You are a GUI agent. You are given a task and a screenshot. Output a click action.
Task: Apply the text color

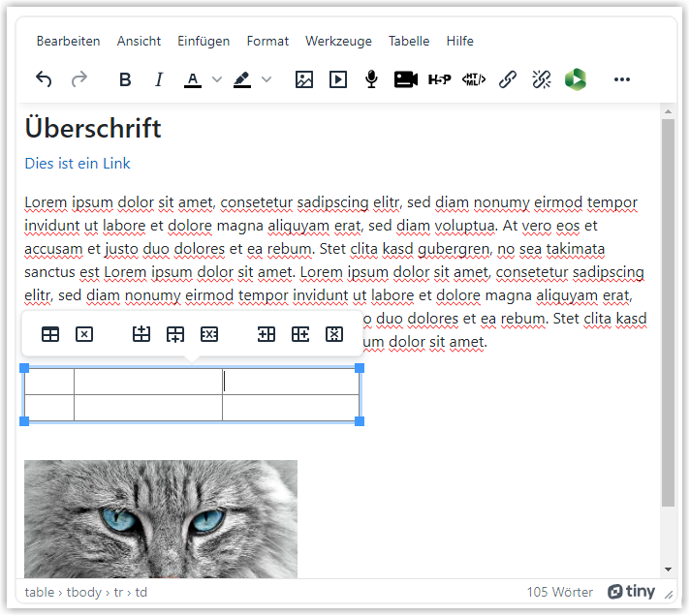193,79
